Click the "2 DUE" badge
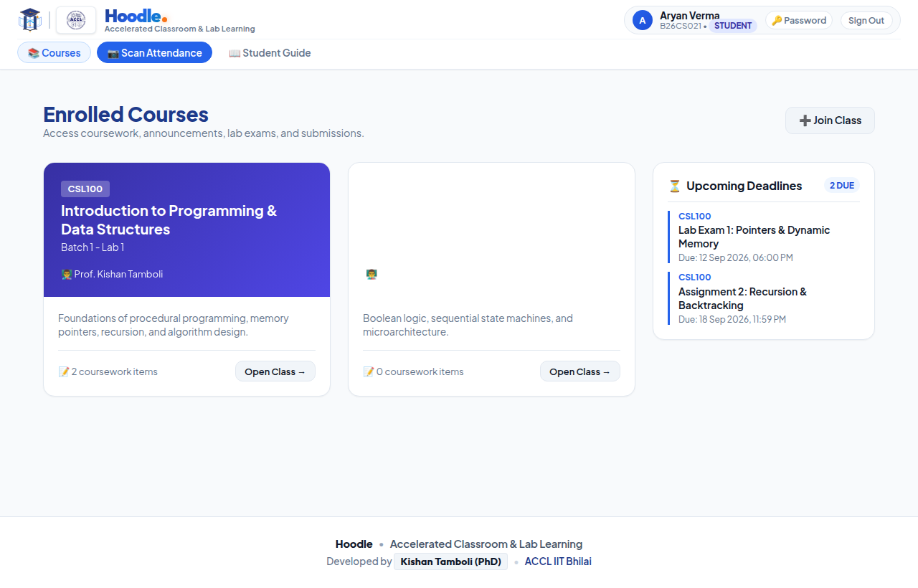 point(841,186)
